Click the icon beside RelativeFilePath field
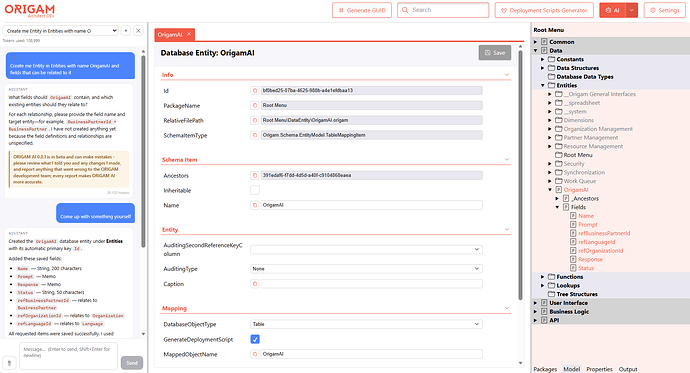Screen dimensions: 690x373 coord(254,120)
